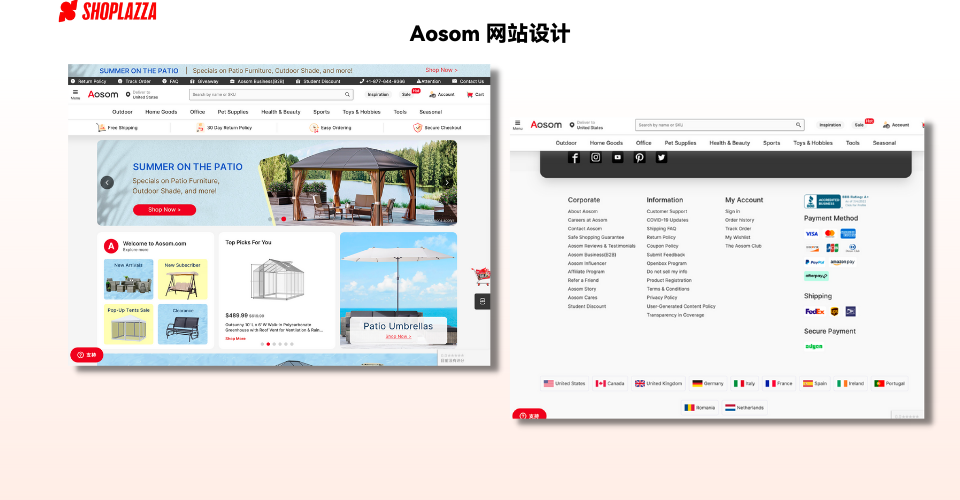Screen dimensions: 960x500
Task: Open Seasonal category in right screenshot nav
Action: coord(884,143)
